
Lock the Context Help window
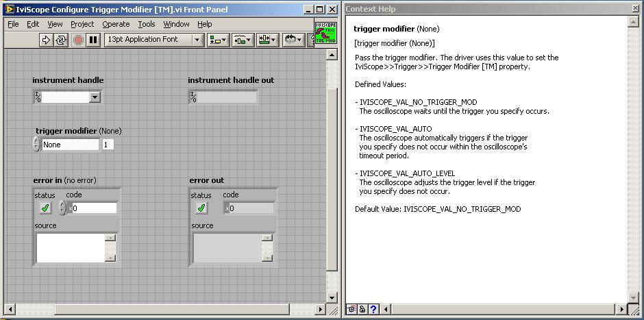coord(362,309)
